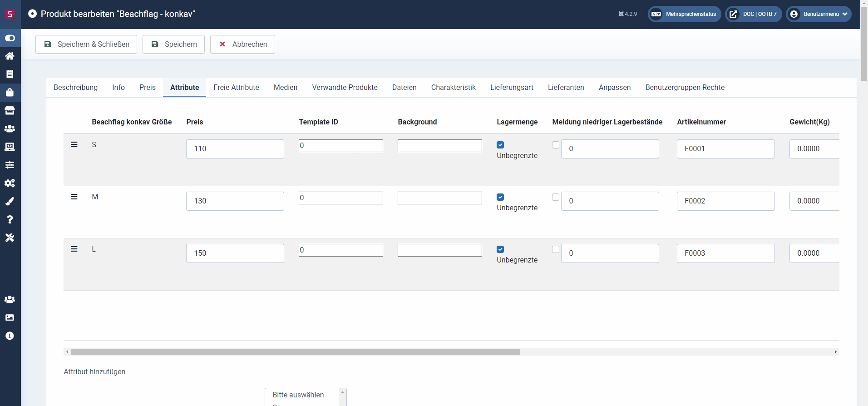Toggle the sidebar menu switch icon

coord(10,38)
